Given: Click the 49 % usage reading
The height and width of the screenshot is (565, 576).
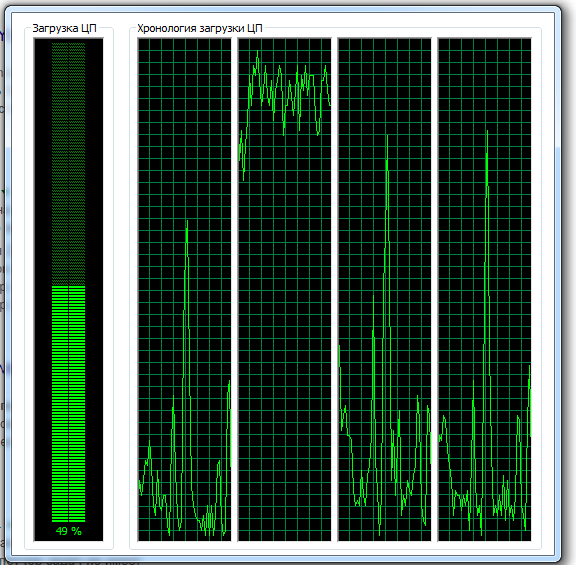Looking at the screenshot, I should [x=68, y=531].
